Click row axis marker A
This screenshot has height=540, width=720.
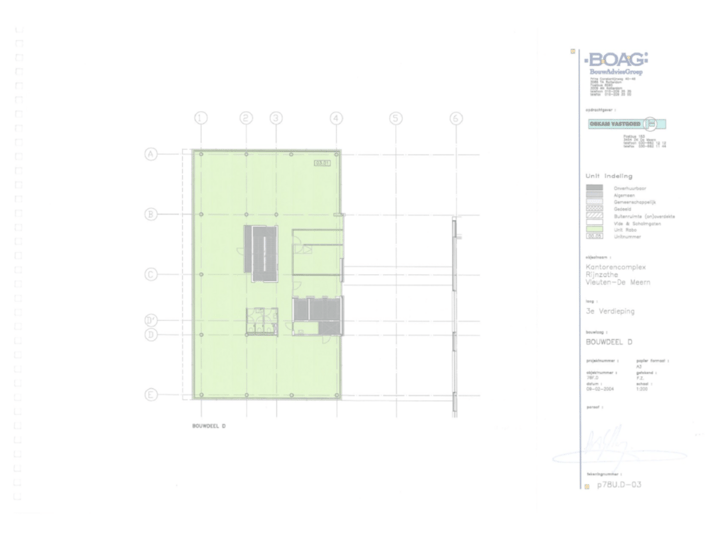[x=152, y=154]
